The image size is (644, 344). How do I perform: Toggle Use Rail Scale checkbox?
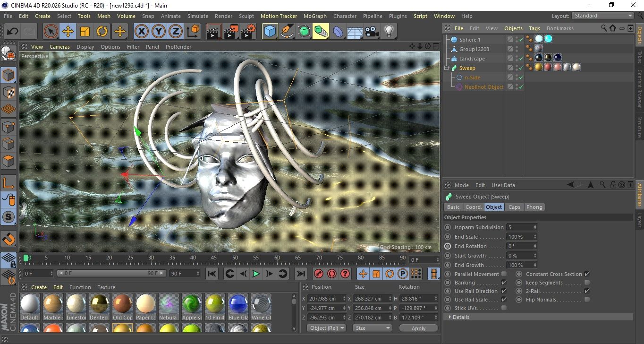tap(504, 300)
